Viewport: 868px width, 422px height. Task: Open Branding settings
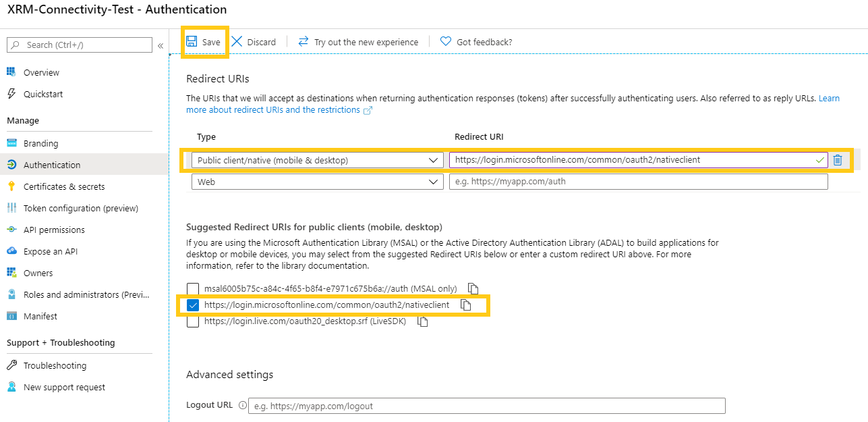[x=40, y=143]
